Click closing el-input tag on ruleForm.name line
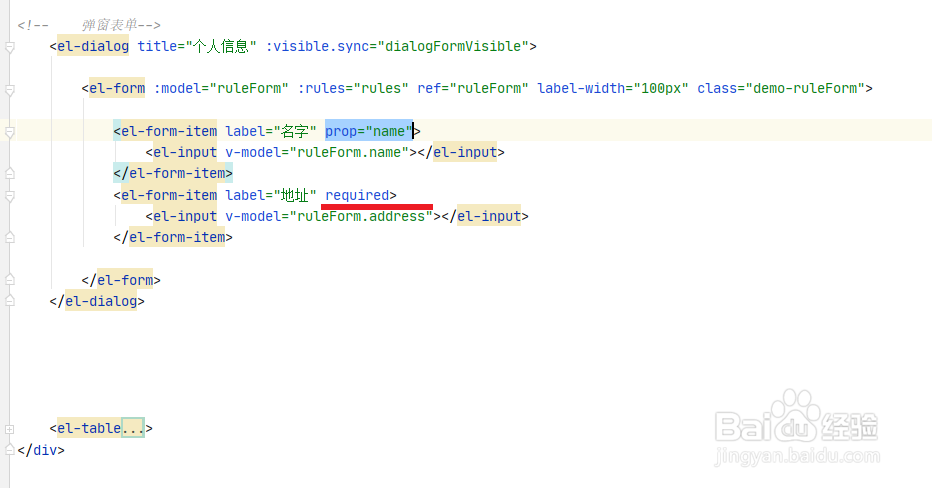Image resolution: width=932 pixels, height=488 pixels. tap(461, 153)
